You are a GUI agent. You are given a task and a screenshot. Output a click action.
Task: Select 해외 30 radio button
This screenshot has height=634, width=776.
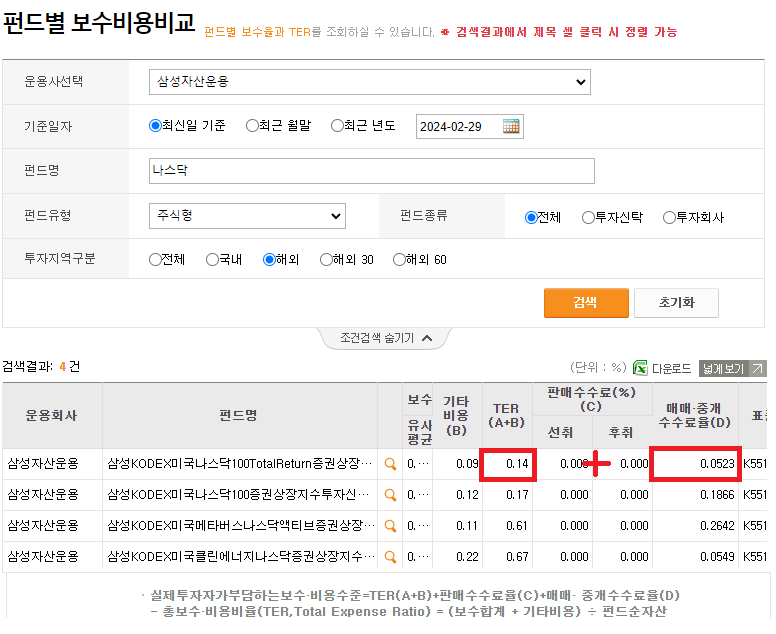pos(326,259)
